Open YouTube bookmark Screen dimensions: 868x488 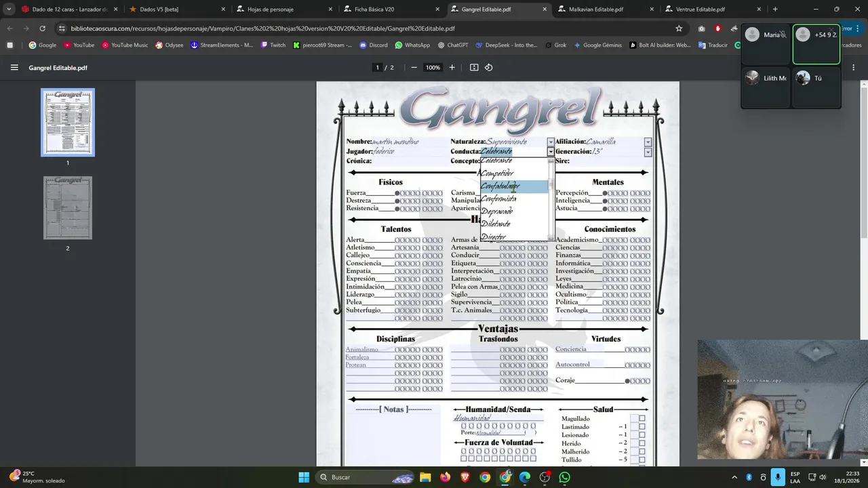[79, 45]
